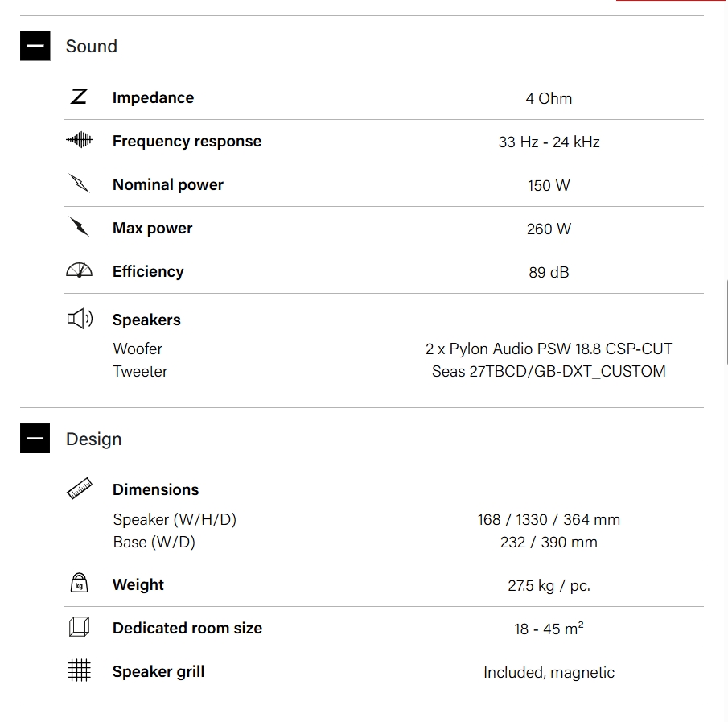Click the Dimensions ruler icon
This screenshot has width=728, height=722.
coord(79,489)
